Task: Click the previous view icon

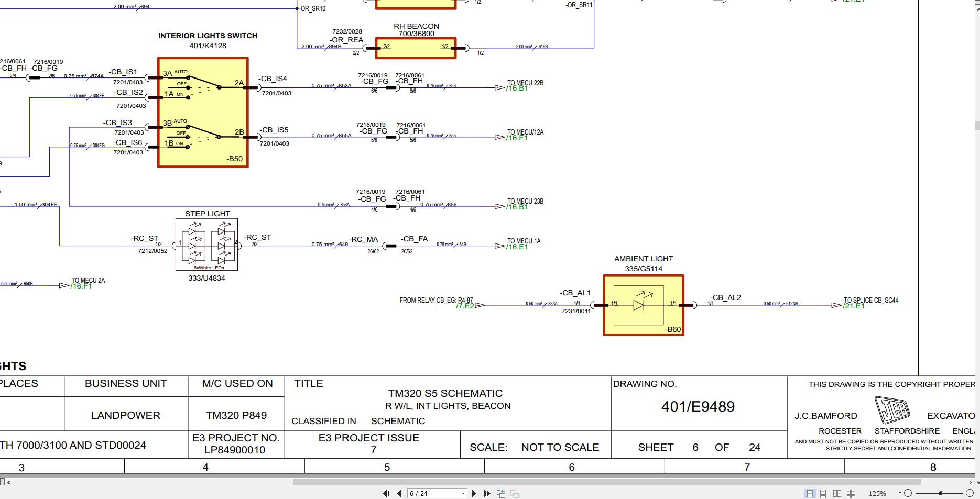Action: point(501,493)
